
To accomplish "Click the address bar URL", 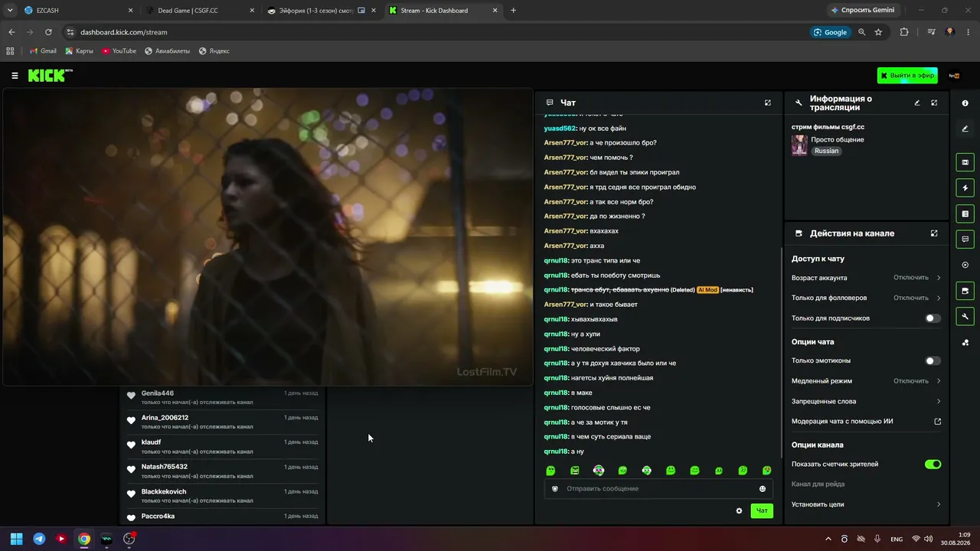I will [123, 32].
